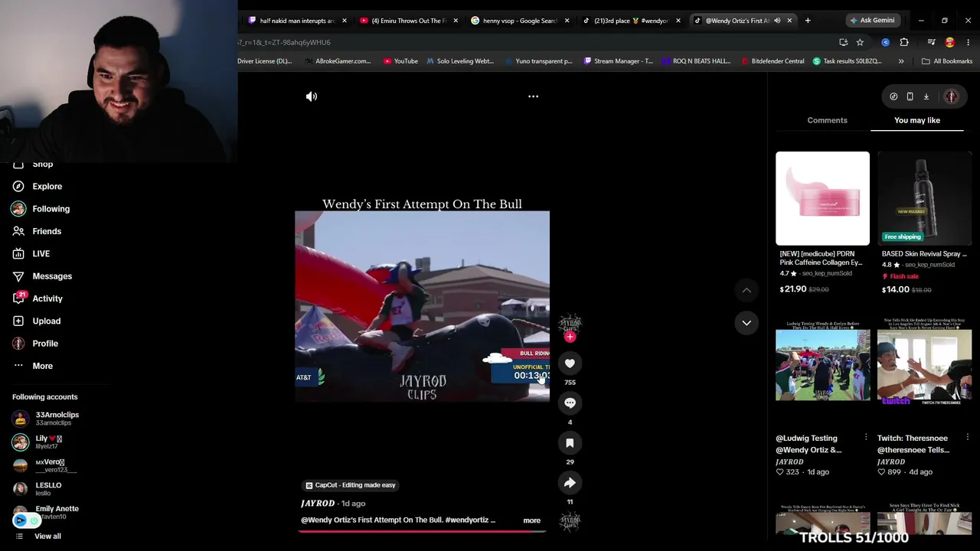The image size is (980, 551).
Task: Click the Solo Leveling Webt... bookmark
Action: click(460, 61)
